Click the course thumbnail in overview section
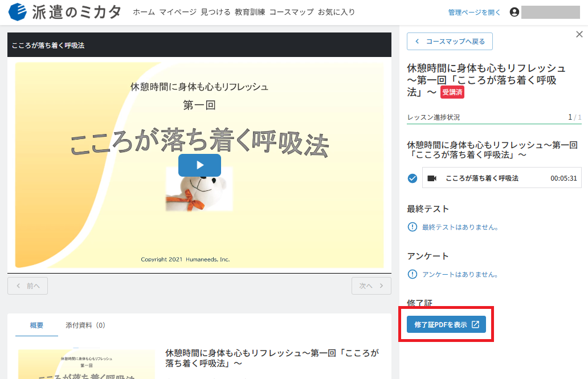The height and width of the screenshot is (379, 588). (x=87, y=364)
